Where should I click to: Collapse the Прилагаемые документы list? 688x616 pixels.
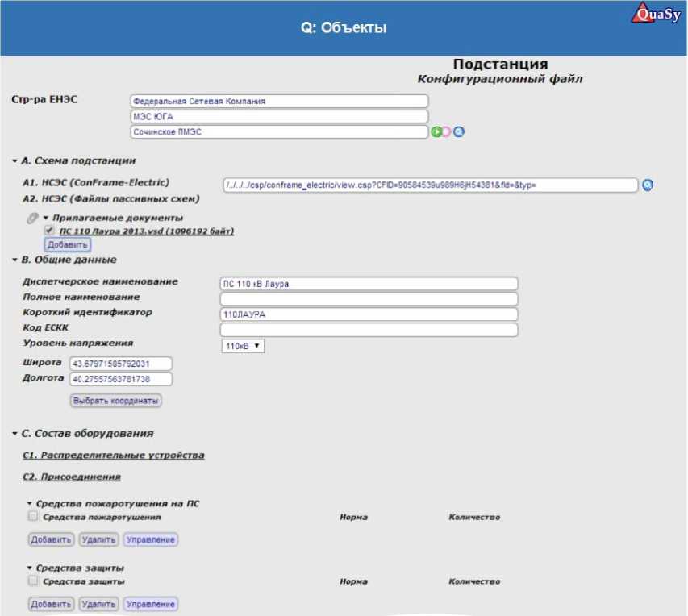(x=46, y=218)
